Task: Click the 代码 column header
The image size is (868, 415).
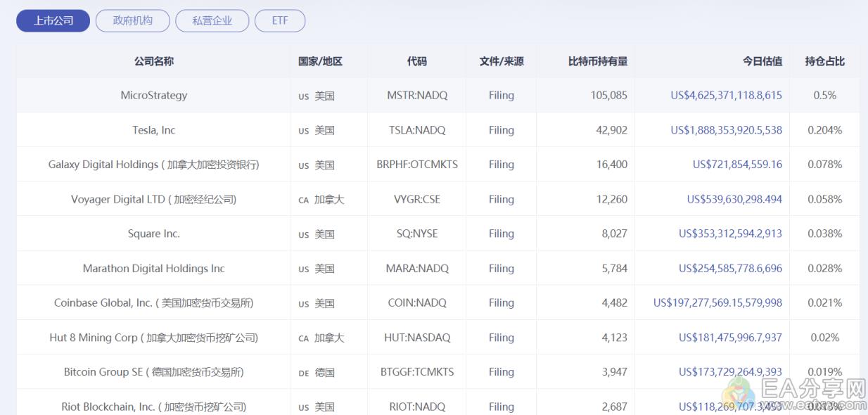Action: (x=417, y=61)
